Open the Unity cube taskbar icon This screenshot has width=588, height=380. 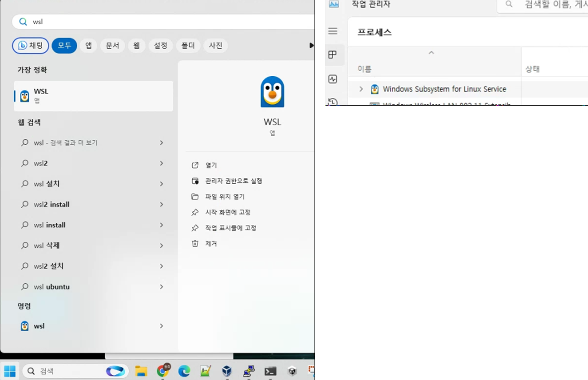click(x=292, y=371)
